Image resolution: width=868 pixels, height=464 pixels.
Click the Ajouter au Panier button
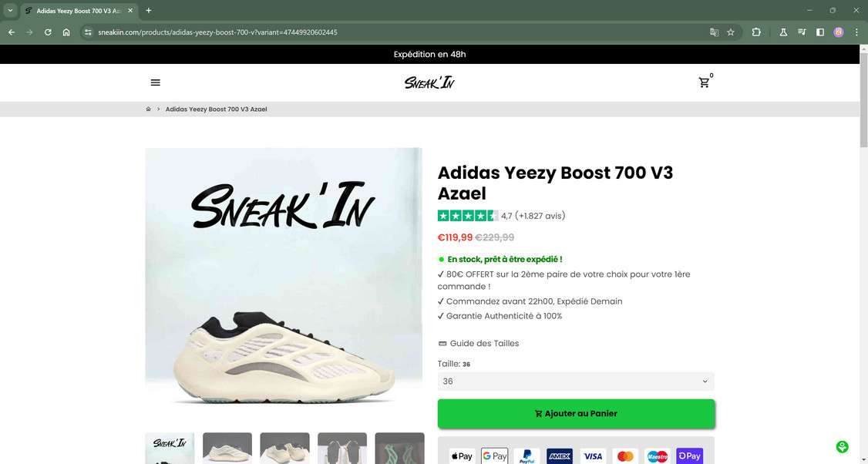[x=576, y=414]
